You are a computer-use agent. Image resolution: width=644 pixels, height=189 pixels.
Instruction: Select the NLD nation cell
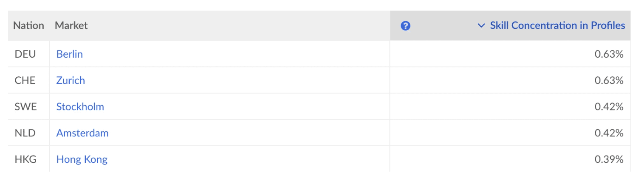coord(25,133)
